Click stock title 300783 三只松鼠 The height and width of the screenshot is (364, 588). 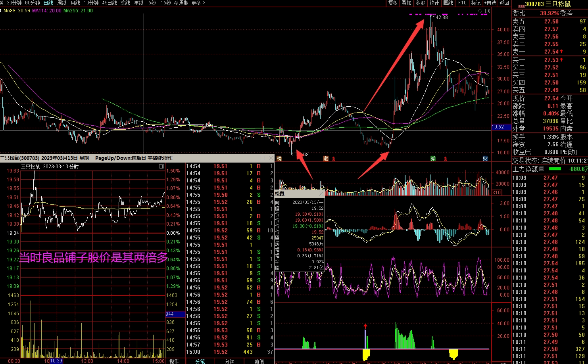[548, 4]
